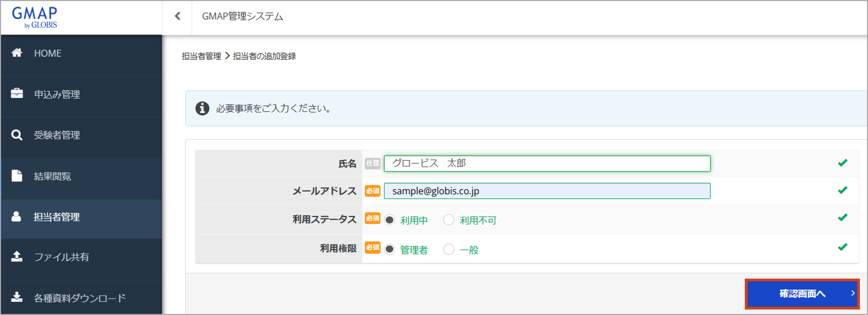Click green checkmark in 利用権限 row

(x=842, y=247)
